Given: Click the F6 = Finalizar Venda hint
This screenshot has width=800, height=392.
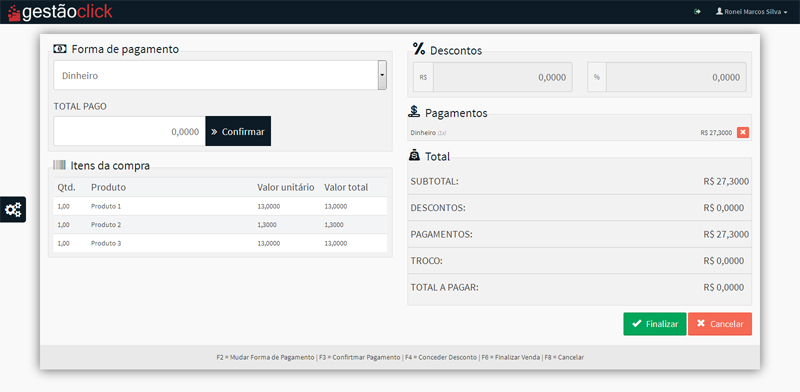Looking at the screenshot, I should [x=510, y=357].
